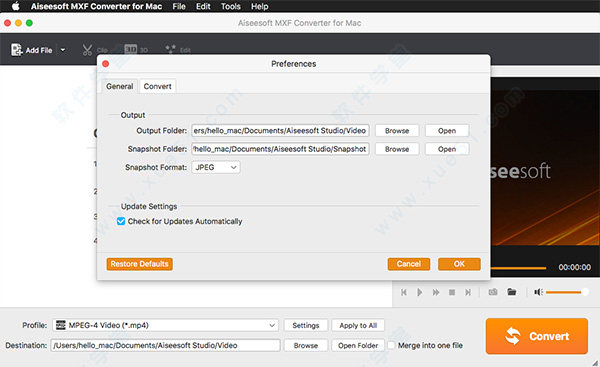
Task: Click the MPEG-4 profile format icon
Action: pos(61,325)
